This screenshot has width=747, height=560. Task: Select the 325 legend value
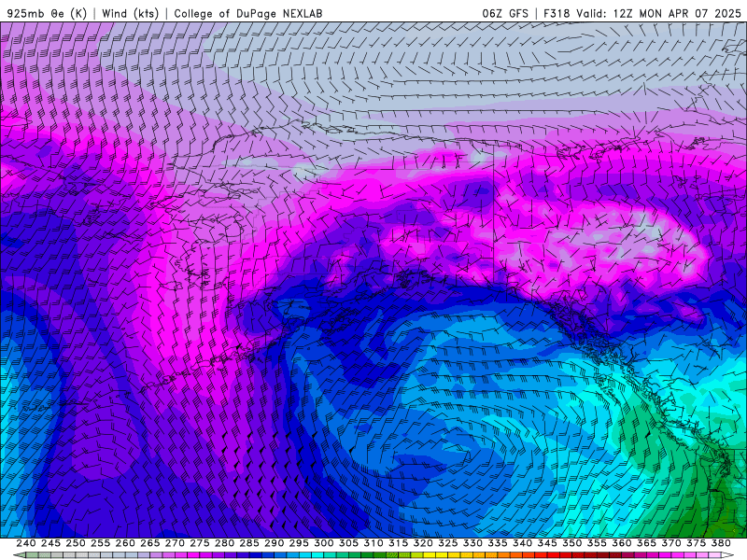[447, 543]
